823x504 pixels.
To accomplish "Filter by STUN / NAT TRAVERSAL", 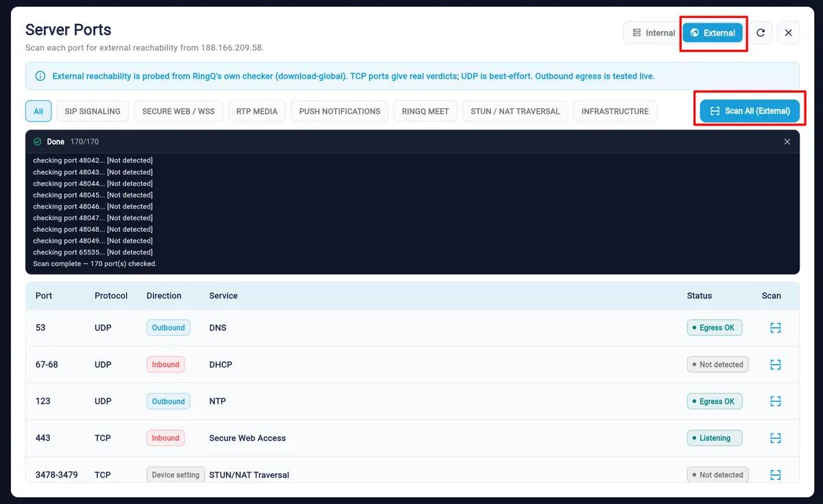I will point(515,111).
